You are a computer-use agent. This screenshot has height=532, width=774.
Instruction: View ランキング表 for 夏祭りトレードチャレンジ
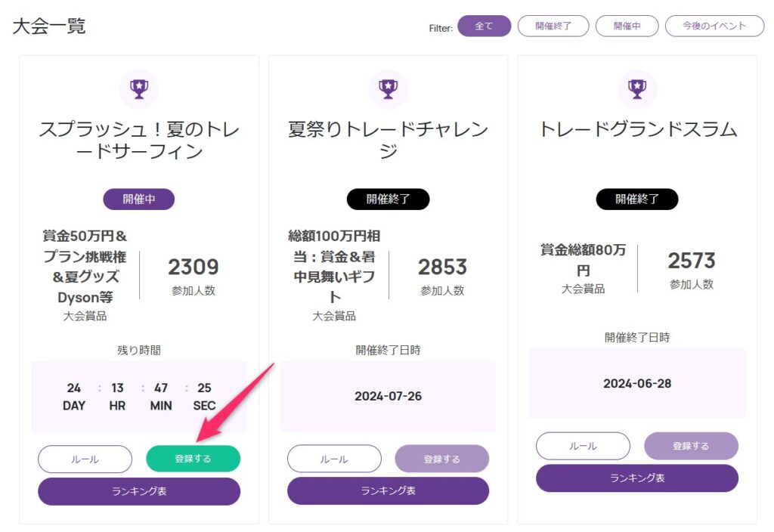pyautogui.click(x=388, y=491)
